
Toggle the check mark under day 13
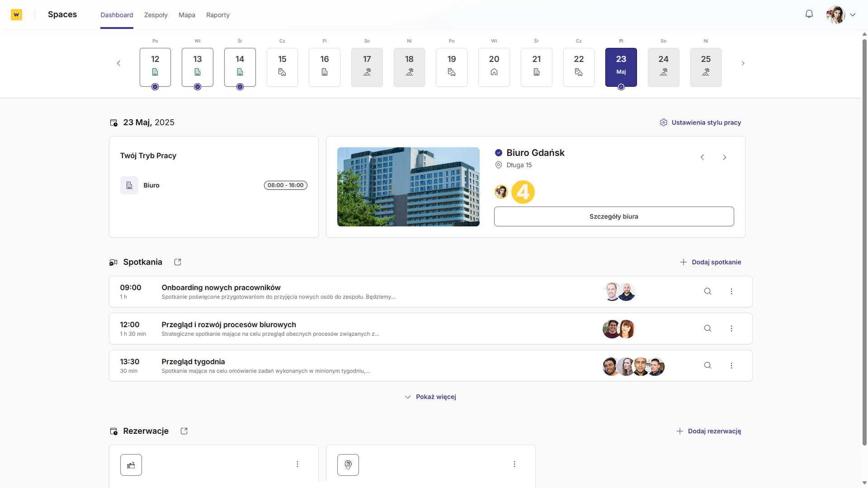coord(198,87)
